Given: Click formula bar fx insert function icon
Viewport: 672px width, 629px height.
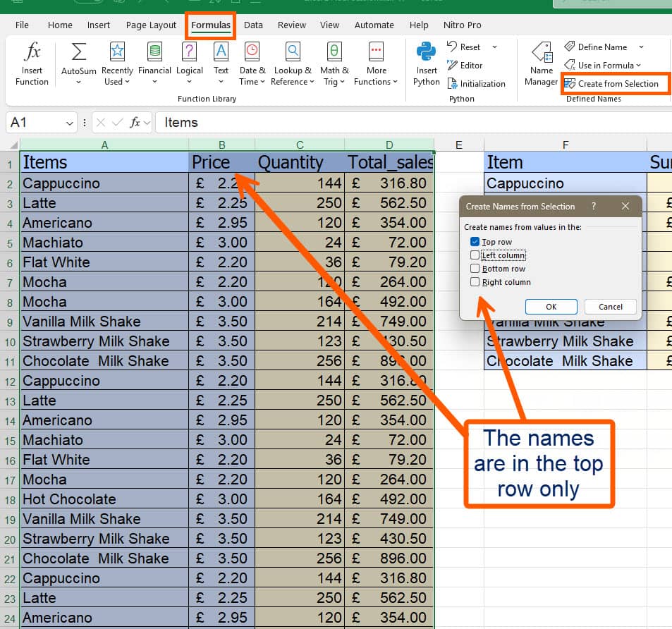Looking at the screenshot, I should (x=135, y=123).
